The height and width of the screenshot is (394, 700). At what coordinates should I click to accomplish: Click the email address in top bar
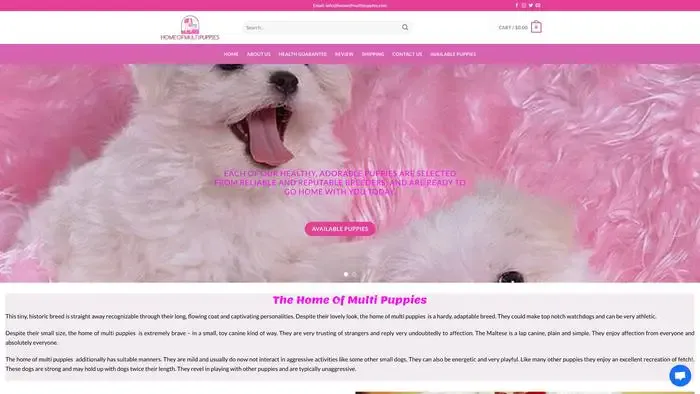350,5
